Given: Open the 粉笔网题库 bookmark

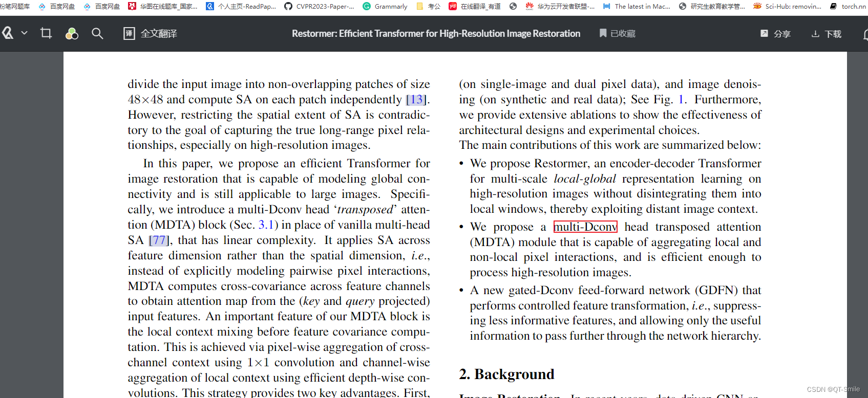Looking at the screenshot, I should pyautogui.click(x=15, y=6).
